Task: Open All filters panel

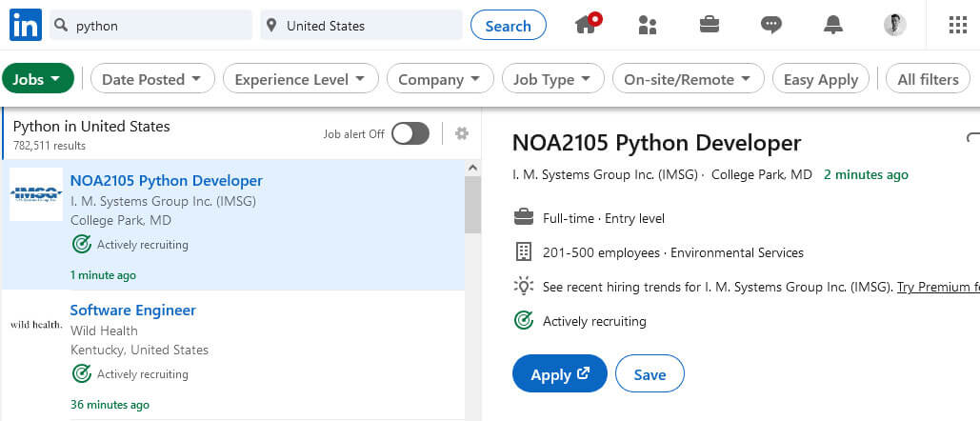Action: pos(929,79)
